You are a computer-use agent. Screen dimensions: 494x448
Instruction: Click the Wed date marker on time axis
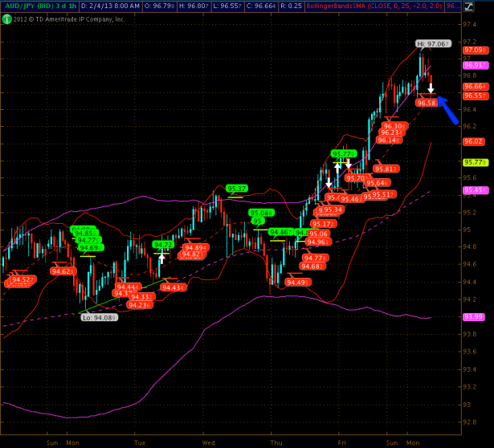(208, 442)
